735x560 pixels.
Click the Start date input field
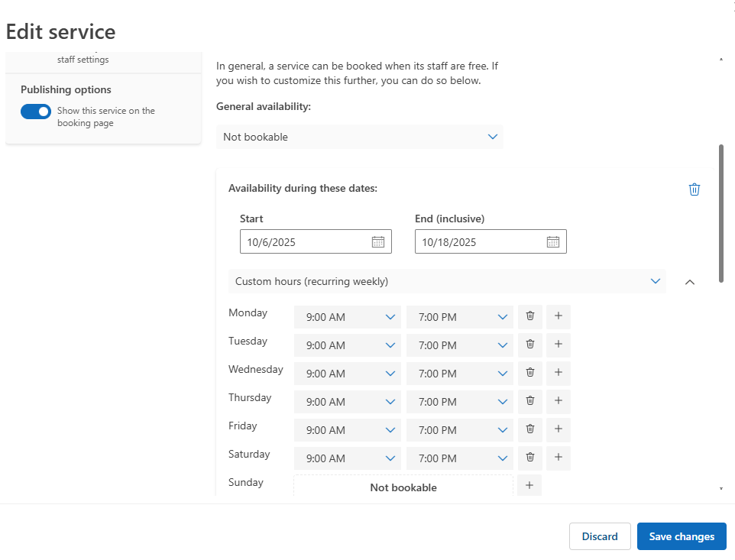click(x=306, y=242)
